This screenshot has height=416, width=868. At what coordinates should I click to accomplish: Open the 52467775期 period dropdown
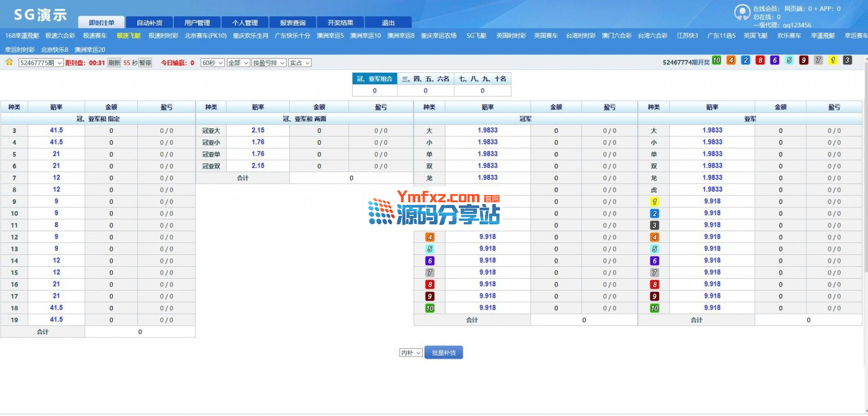[x=41, y=63]
